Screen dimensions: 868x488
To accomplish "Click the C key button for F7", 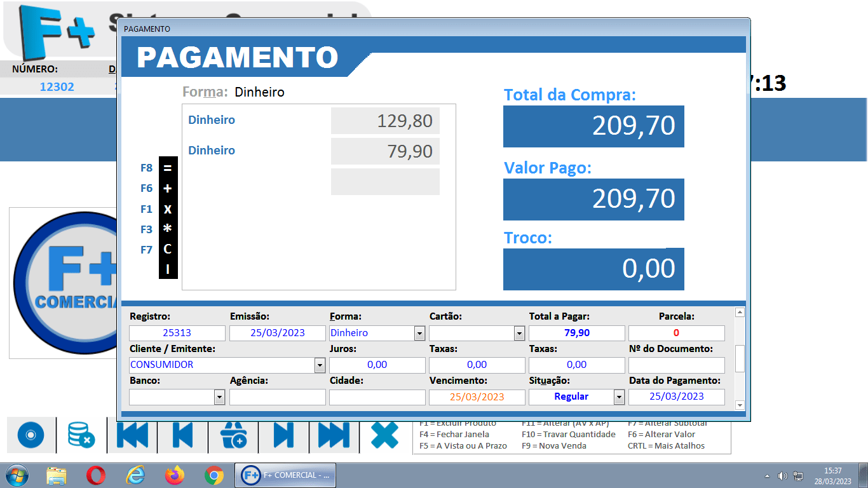I will 168,250.
